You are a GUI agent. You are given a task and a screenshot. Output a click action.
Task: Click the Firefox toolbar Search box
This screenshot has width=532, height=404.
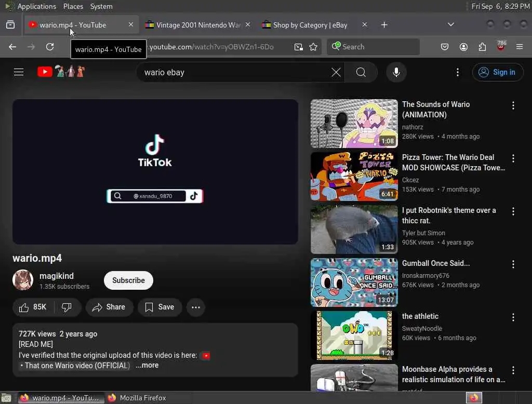tap(373, 47)
